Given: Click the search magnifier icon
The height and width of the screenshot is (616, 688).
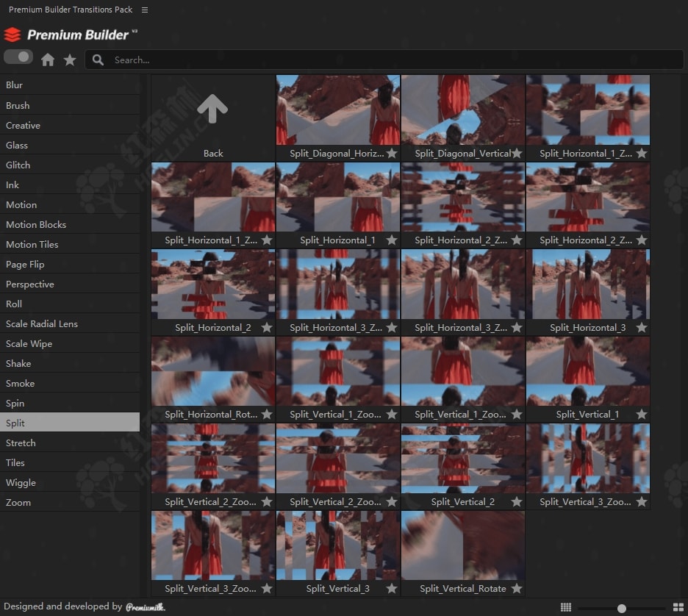Looking at the screenshot, I should pos(98,60).
